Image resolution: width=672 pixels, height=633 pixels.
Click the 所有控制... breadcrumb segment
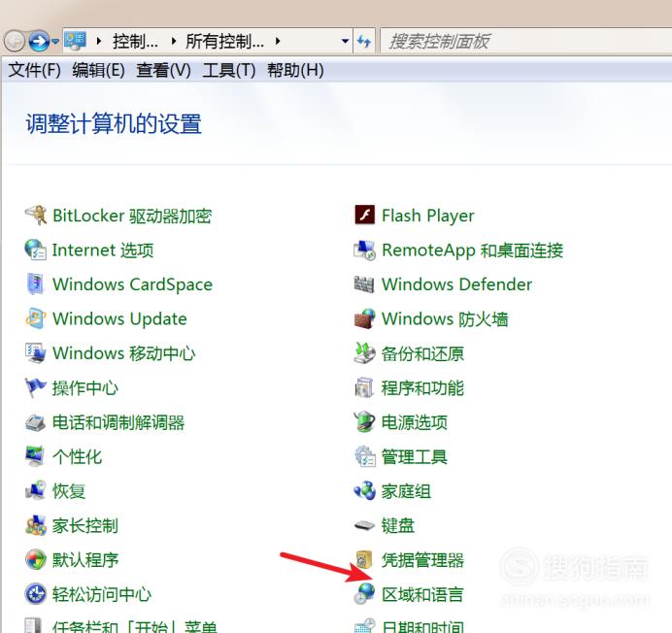pos(224,42)
